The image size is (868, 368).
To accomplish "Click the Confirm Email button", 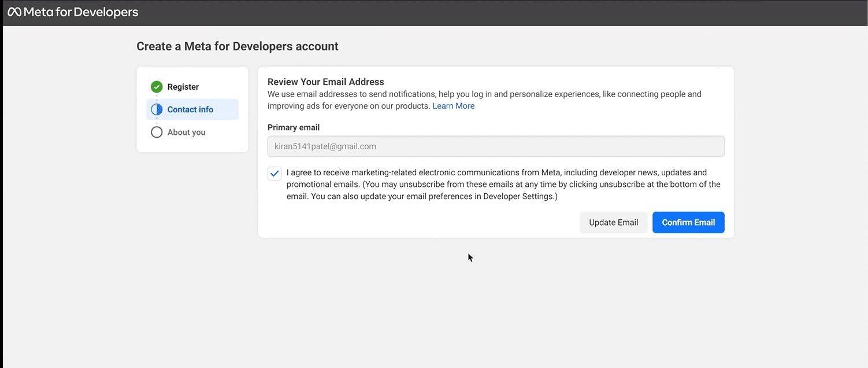I will click(x=688, y=222).
